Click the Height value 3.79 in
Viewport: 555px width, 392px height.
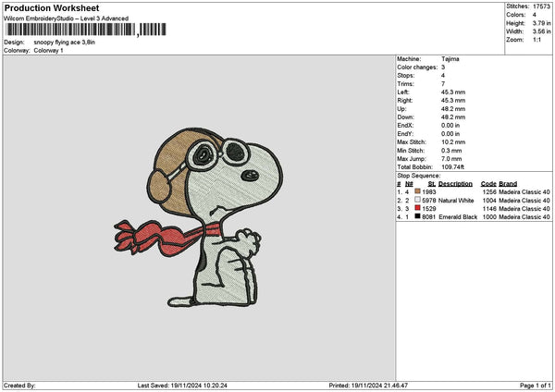click(541, 23)
